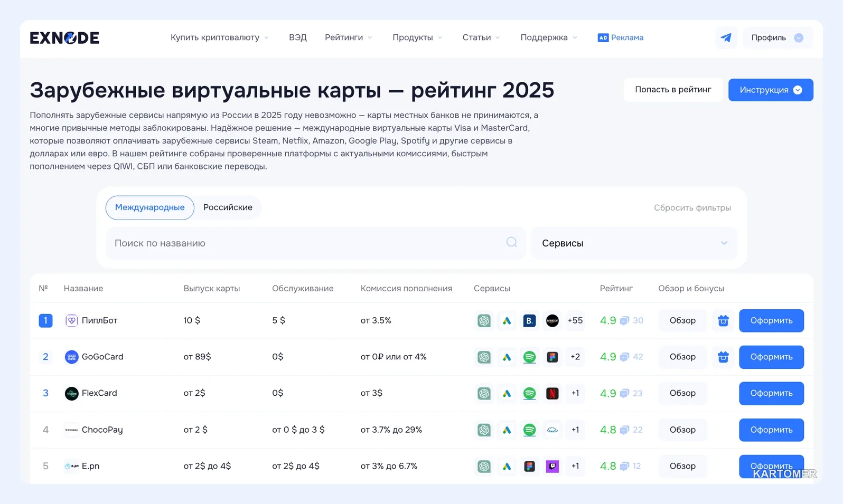843x504 pixels.
Task: Switch to the Российские filter
Action: [x=228, y=207]
